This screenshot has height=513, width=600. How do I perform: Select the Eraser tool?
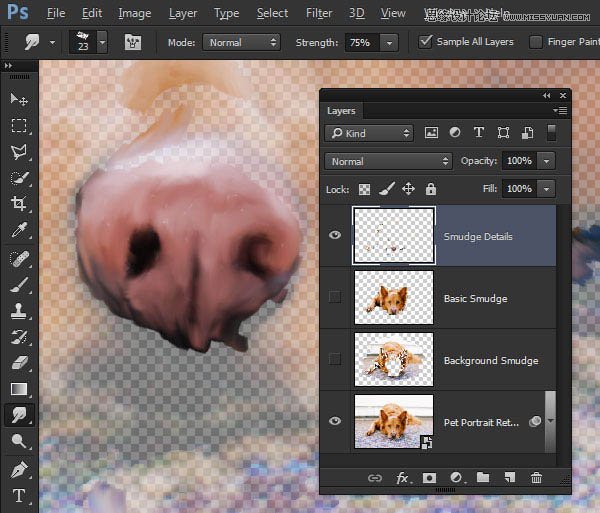click(x=19, y=363)
